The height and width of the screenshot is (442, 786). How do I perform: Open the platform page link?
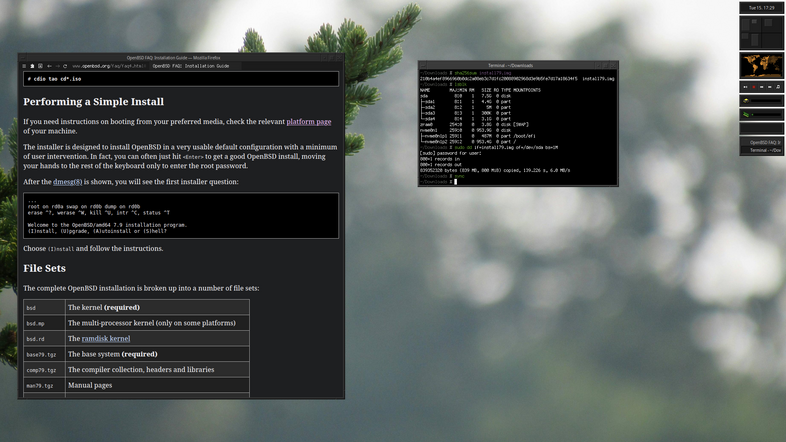click(x=308, y=122)
